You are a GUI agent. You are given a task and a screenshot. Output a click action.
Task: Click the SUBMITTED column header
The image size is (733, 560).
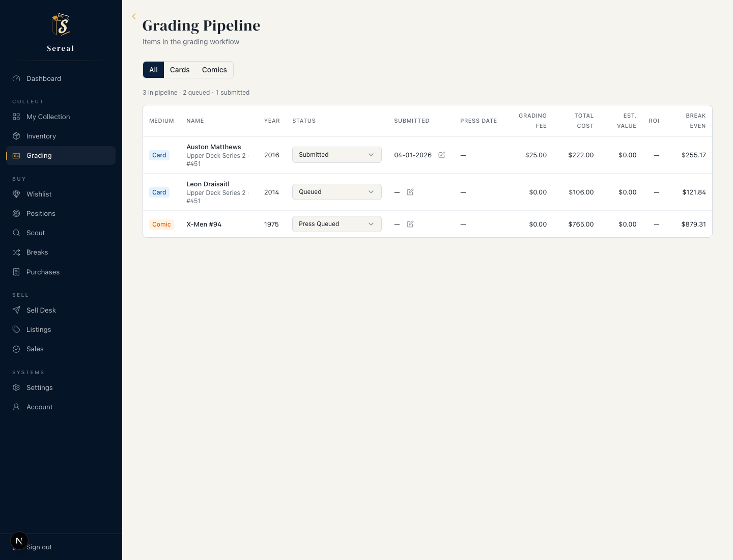(x=412, y=121)
